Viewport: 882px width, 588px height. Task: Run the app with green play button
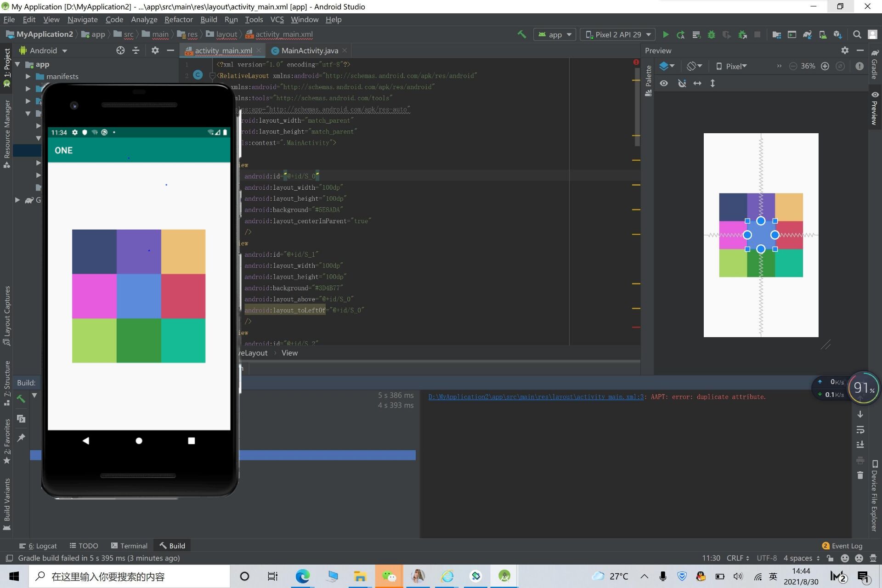(665, 34)
